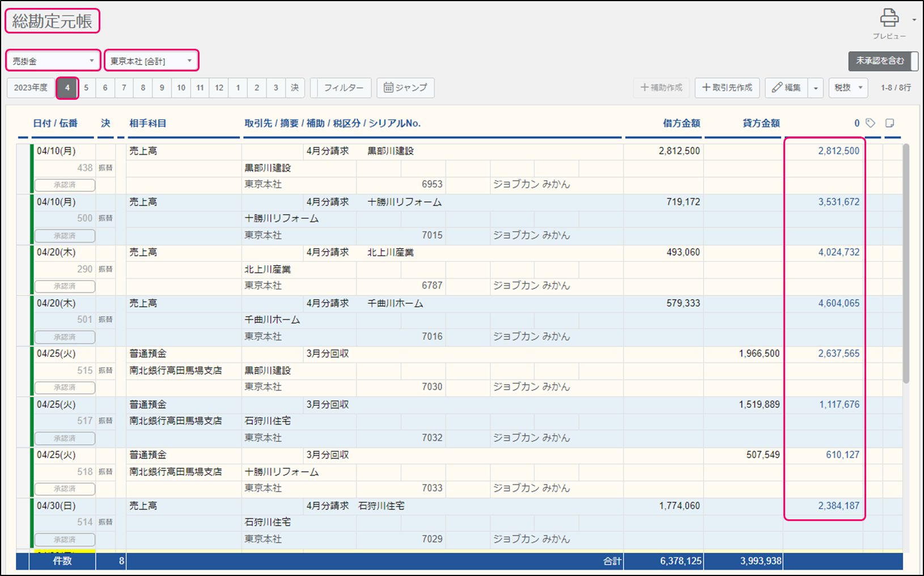Screen dimensions: 924x576
Task: Expand the arrow next to 編集
Action: (816, 88)
